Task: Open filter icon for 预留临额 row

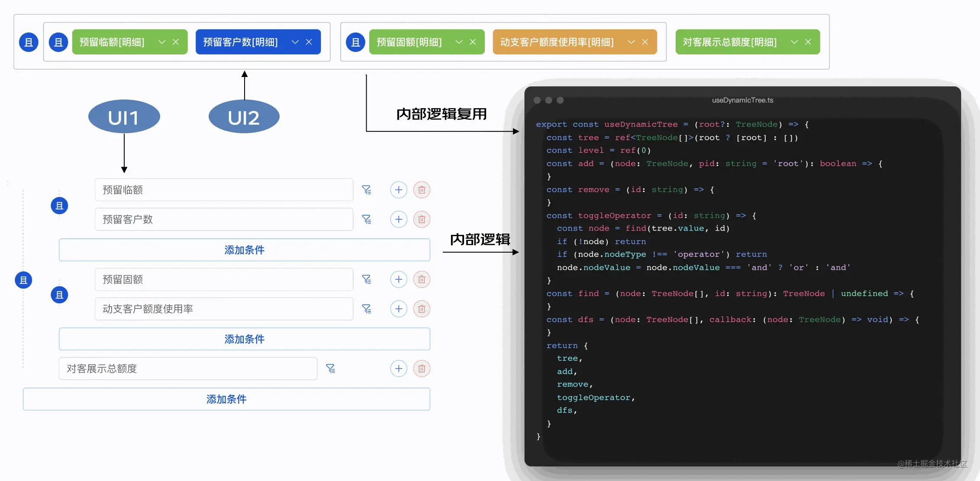Action: point(367,190)
